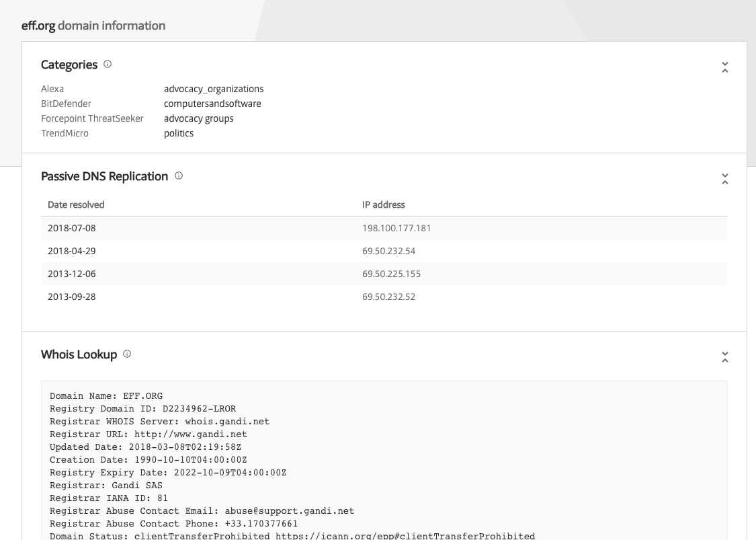Click the Registrar: Gandi SAS line
Screen dimensions: 756x540
point(106,486)
